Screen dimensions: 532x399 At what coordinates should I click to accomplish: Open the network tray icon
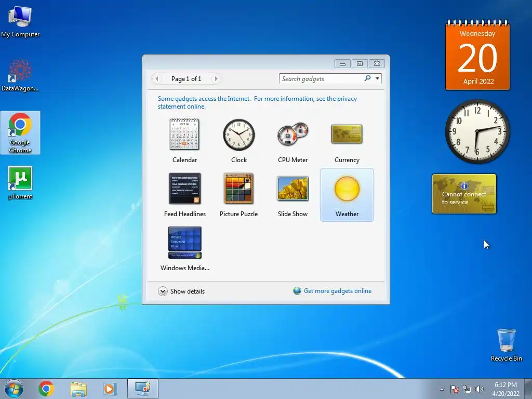point(467,389)
